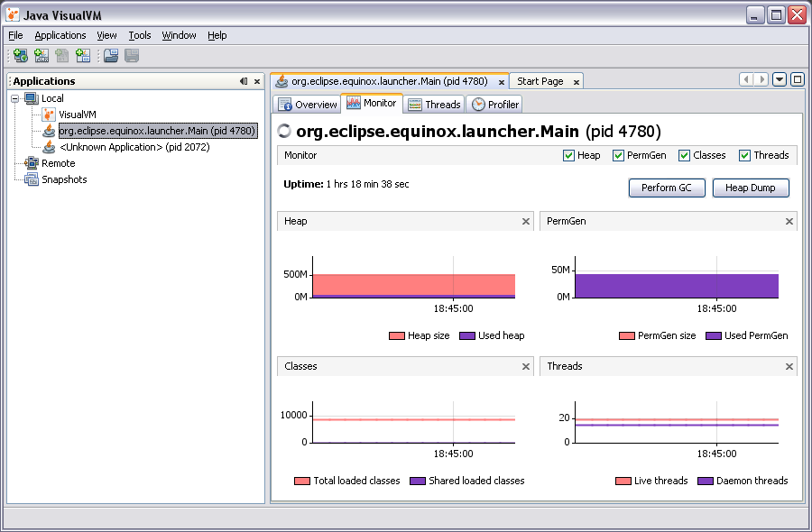This screenshot has width=812, height=532.
Task: Click the Heap Dump button
Action: [751, 188]
